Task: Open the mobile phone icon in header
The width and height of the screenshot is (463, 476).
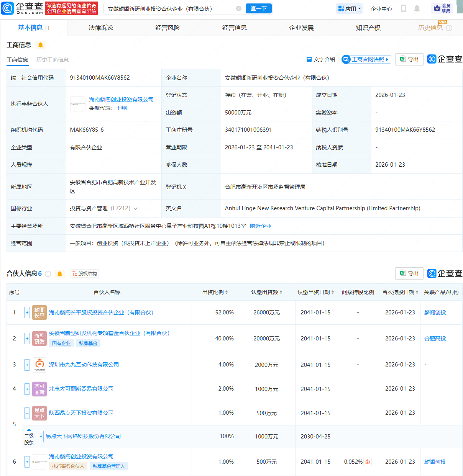Action: click(403, 8)
